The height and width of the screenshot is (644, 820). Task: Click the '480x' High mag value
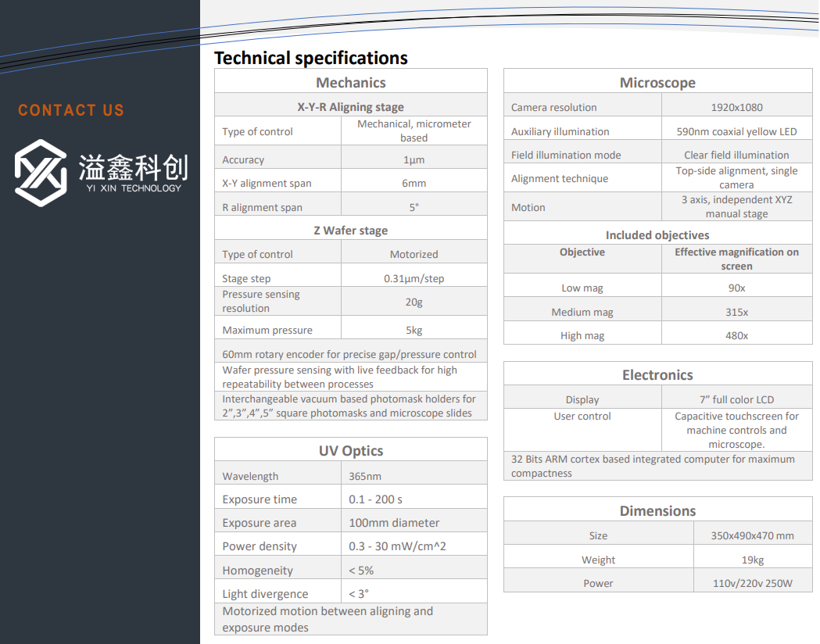point(737,335)
